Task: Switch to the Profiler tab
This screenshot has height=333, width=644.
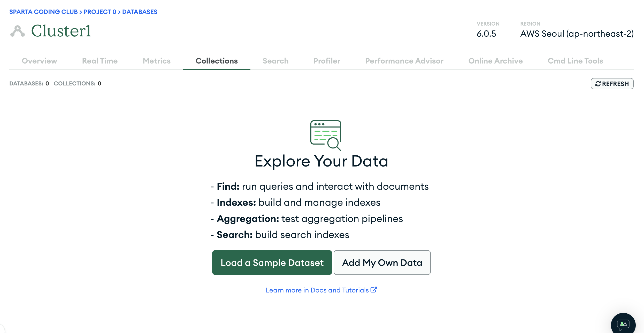Action: tap(327, 61)
